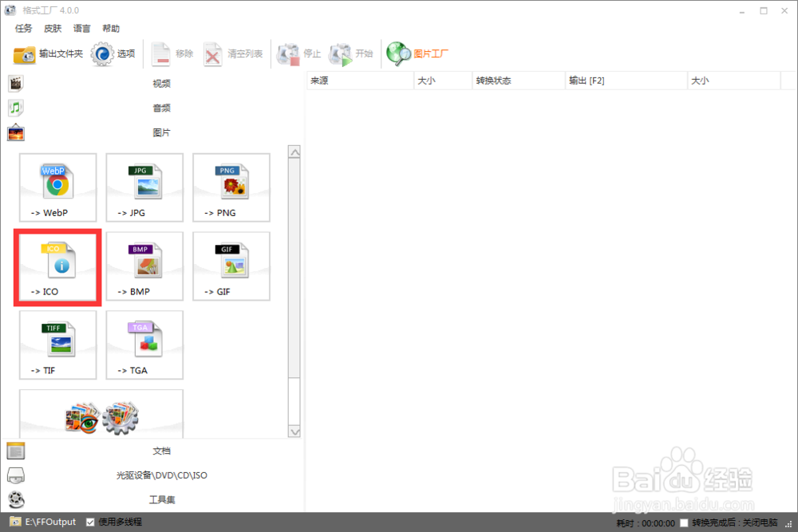
Task: Choose the GIF output format
Action: [x=231, y=266]
